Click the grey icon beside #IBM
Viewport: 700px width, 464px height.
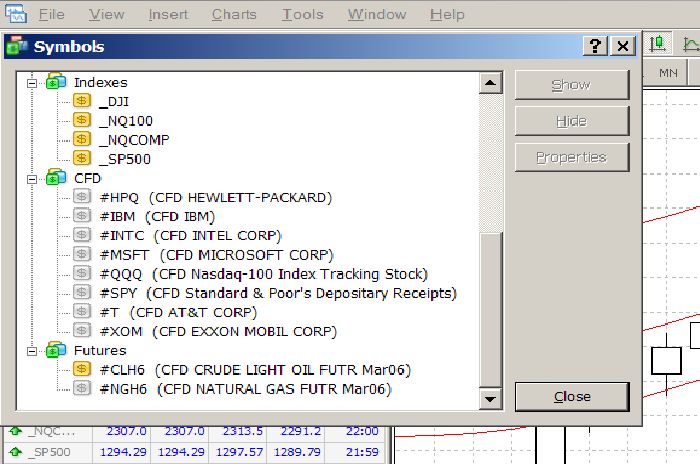[x=82, y=216]
